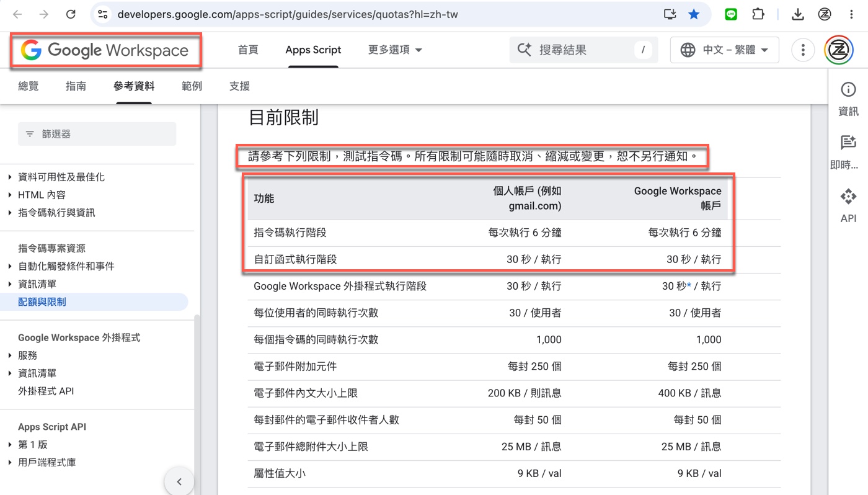
Task: Open browser downloads icon
Action: pos(799,14)
